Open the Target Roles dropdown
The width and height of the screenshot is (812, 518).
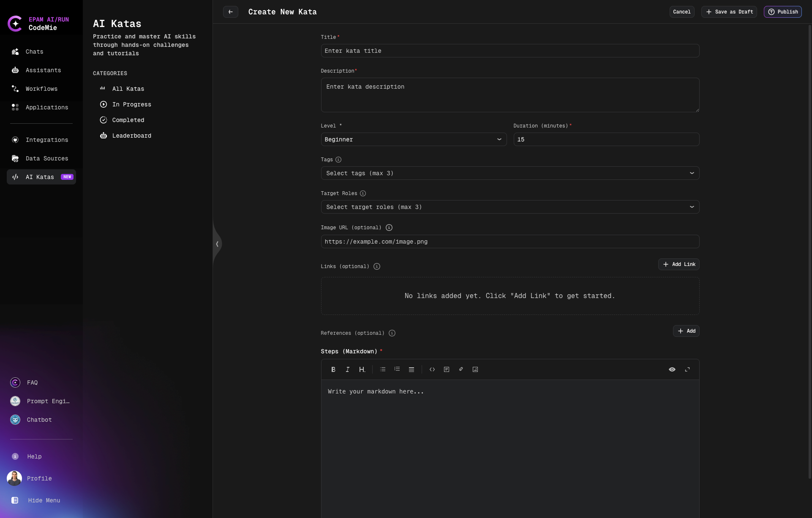[x=510, y=207]
